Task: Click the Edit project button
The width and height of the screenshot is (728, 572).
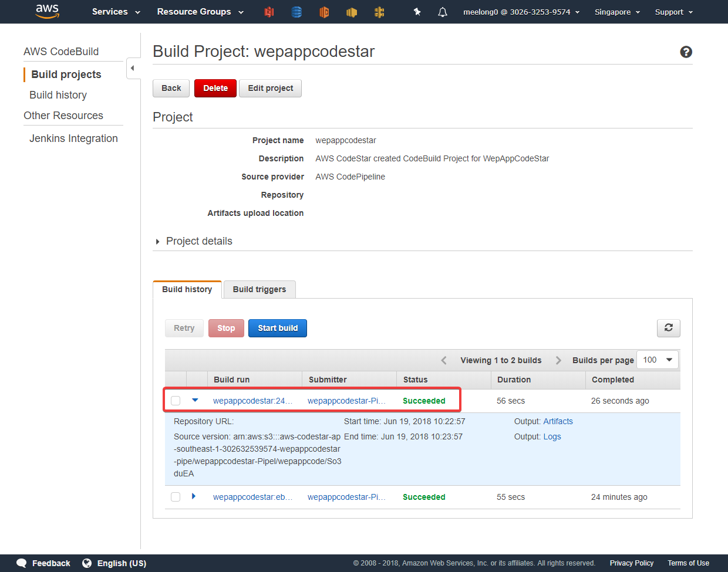Action: (x=270, y=88)
